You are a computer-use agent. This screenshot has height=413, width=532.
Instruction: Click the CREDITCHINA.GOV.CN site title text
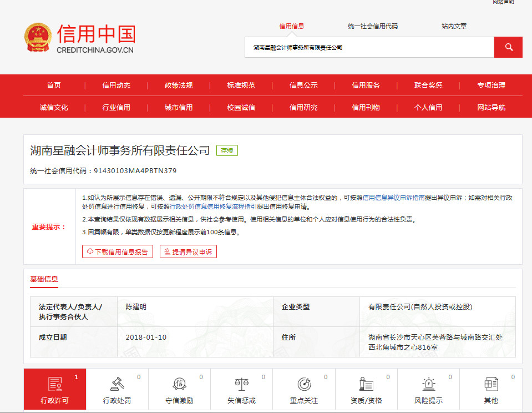pyautogui.click(x=95, y=50)
